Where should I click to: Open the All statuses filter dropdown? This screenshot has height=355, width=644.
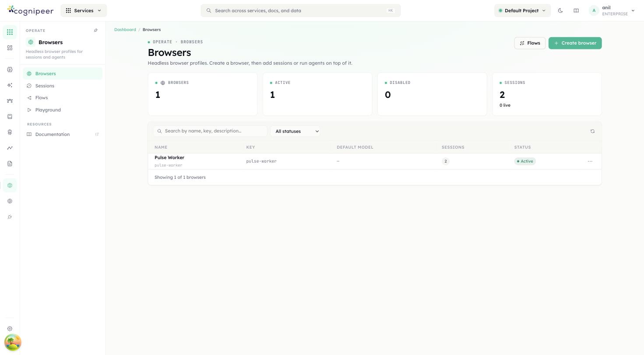tap(296, 131)
